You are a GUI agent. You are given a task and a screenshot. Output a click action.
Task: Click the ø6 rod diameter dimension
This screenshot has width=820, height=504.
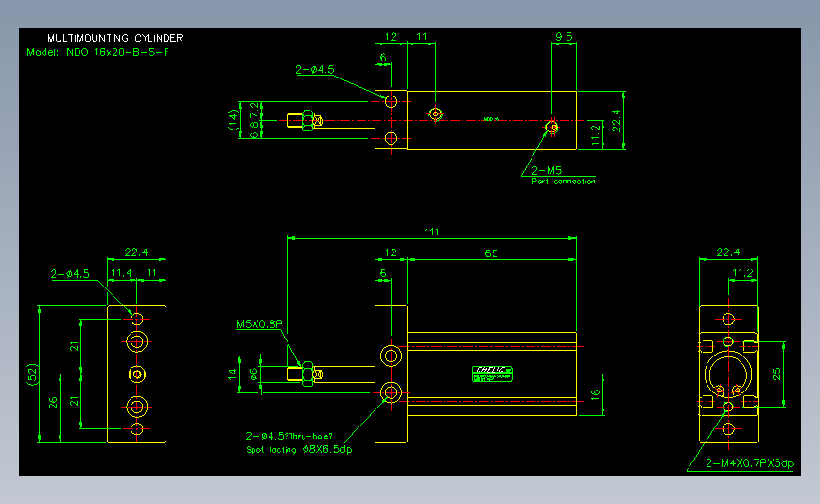coord(253,374)
